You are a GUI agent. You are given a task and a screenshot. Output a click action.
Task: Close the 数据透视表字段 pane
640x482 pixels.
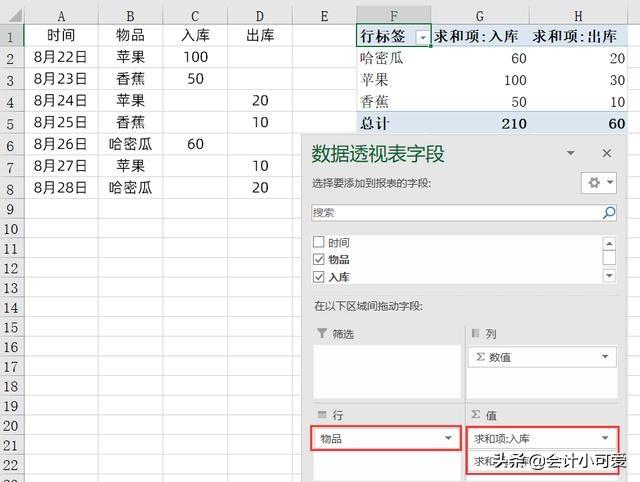[x=607, y=153]
